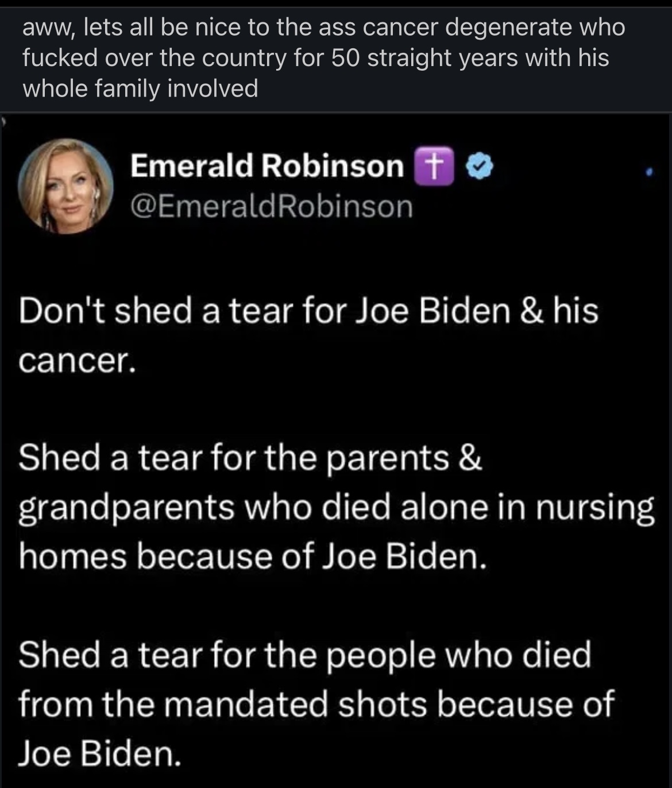Click the @EmeraldRobinson handle
The image size is (672, 788).
pos(272,207)
